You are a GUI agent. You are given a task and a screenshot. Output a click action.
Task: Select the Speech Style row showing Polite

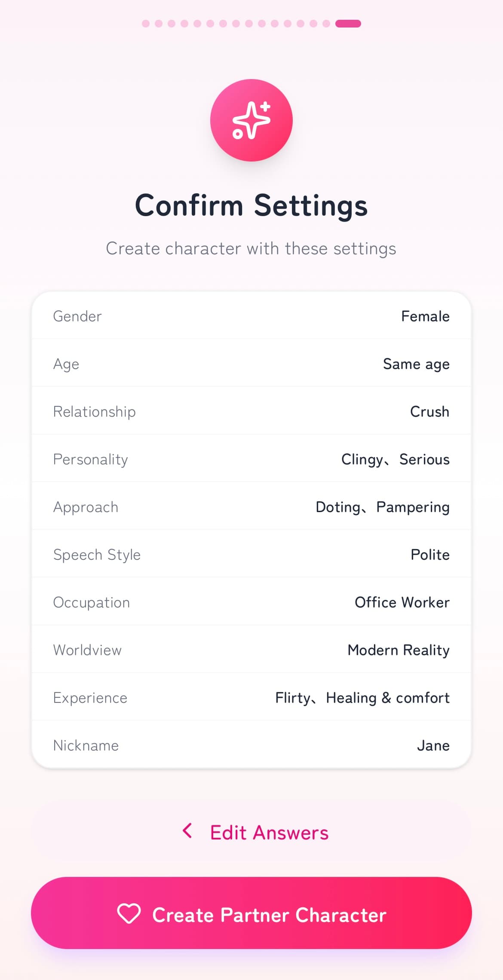252,555
